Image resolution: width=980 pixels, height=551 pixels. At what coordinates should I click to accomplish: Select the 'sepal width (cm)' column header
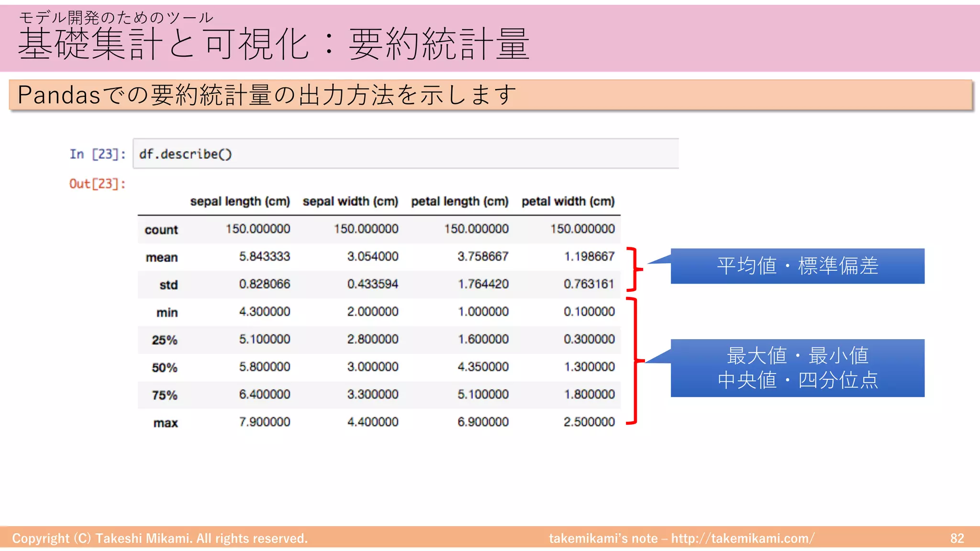[350, 201]
